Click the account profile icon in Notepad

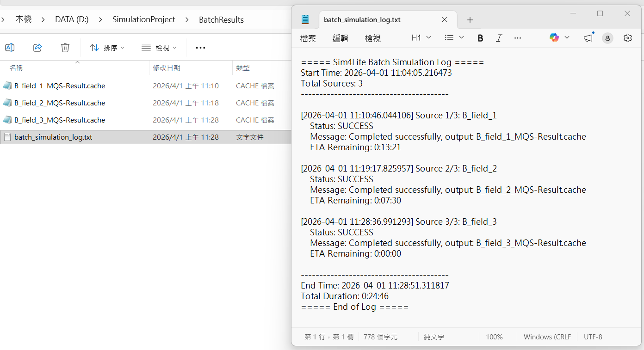pyautogui.click(x=607, y=38)
